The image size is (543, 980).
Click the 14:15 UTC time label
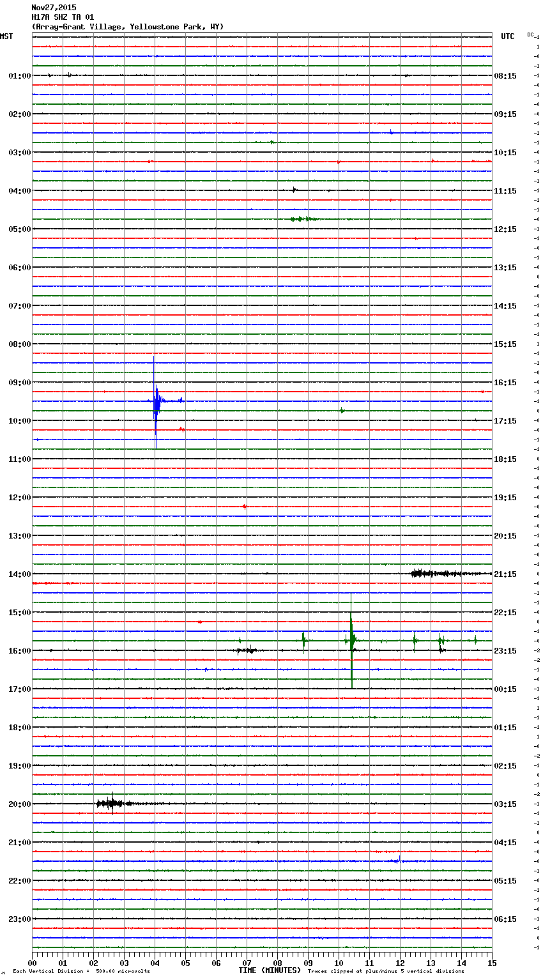(505, 306)
